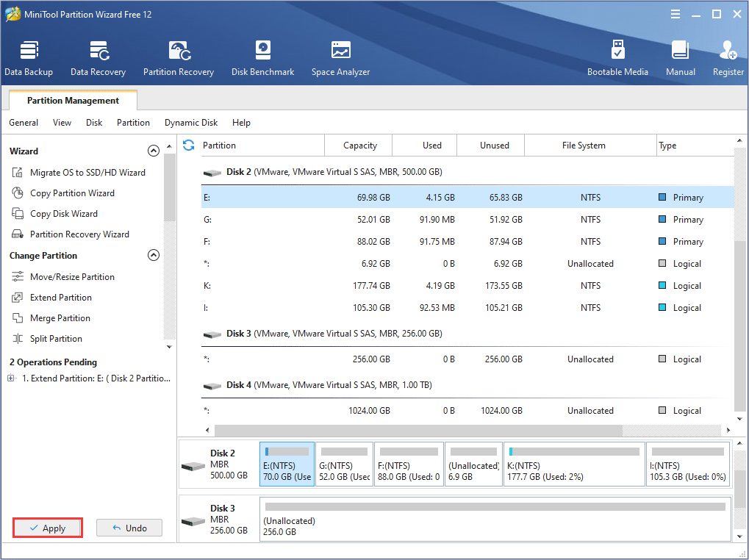Viewport: 749px width, 560px height.
Task: Collapse the Wizard section
Action: click(x=154, y=151)
